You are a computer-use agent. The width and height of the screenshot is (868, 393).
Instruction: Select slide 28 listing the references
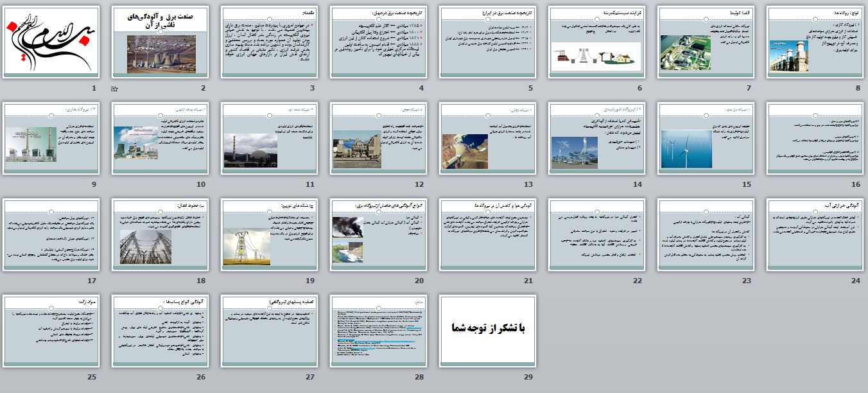coord(379,331)
